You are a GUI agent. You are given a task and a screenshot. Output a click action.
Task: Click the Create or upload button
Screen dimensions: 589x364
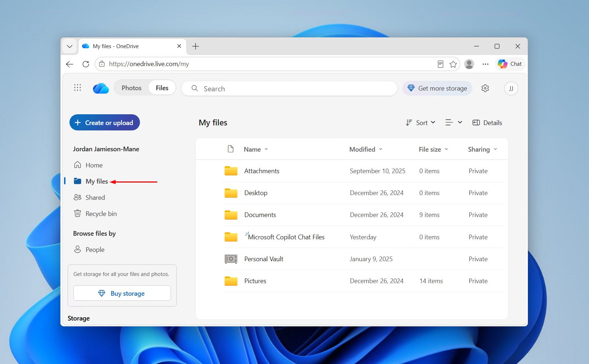[104, 123]
